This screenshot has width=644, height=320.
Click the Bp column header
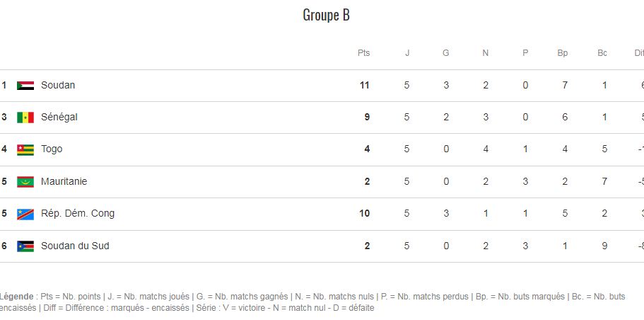(563, 53)
